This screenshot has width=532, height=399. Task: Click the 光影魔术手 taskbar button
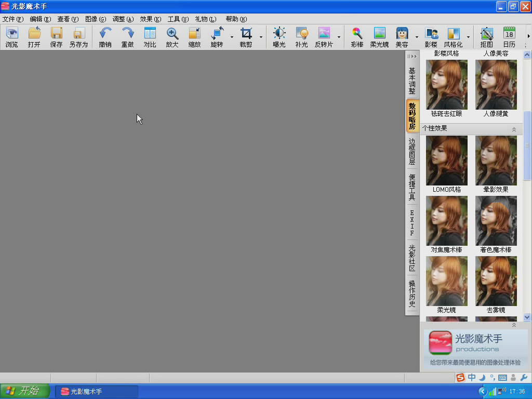97,392
